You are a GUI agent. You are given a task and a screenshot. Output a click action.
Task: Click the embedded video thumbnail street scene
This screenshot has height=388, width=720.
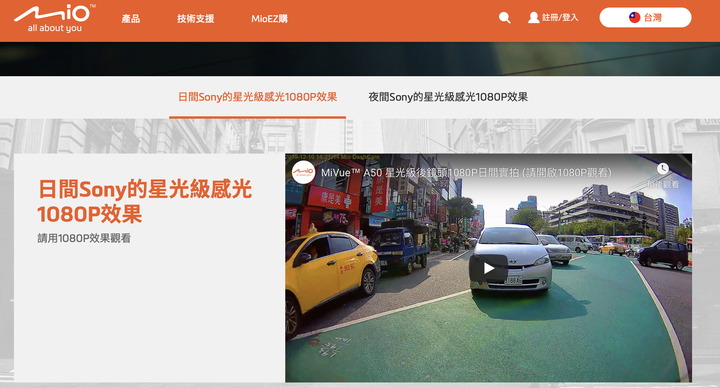point(489,268)
